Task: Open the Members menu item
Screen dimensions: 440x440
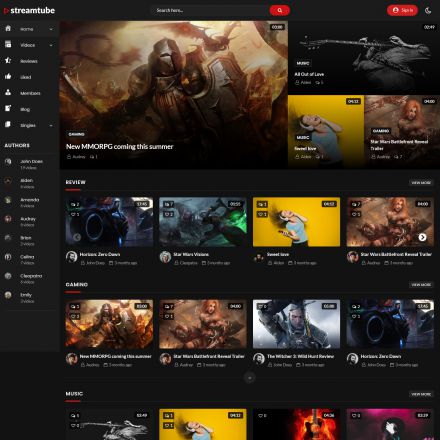Action: coord(30,93)
